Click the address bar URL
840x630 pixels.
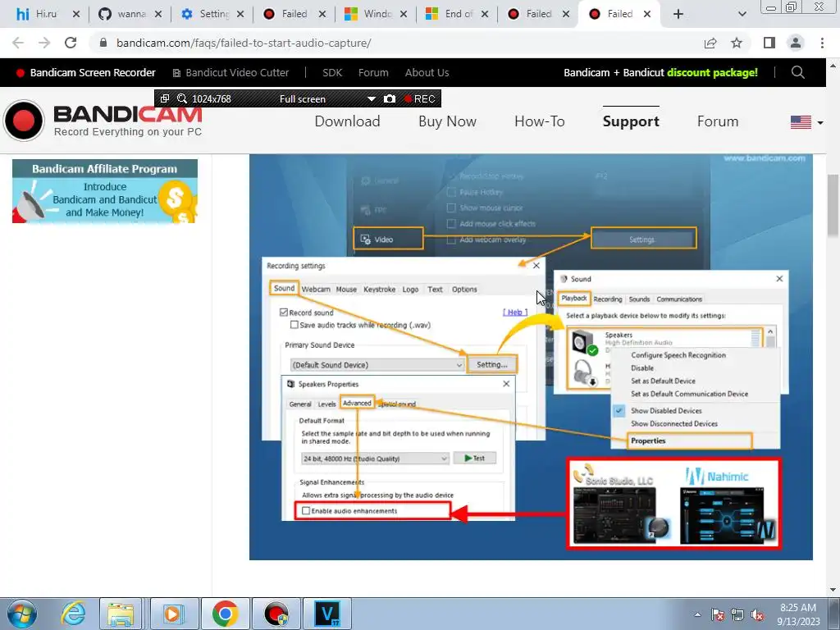(x=244, y=43)
